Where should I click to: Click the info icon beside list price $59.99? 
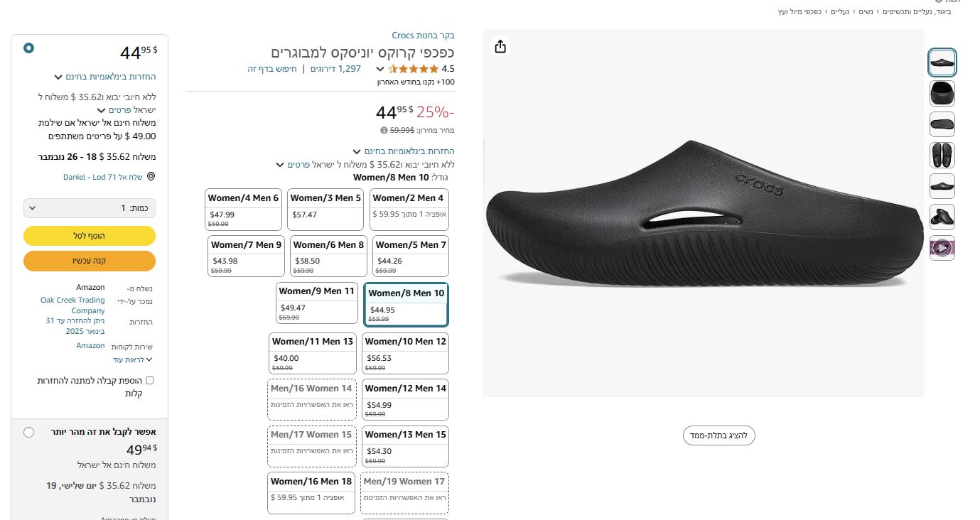click(x=384, y=131)
